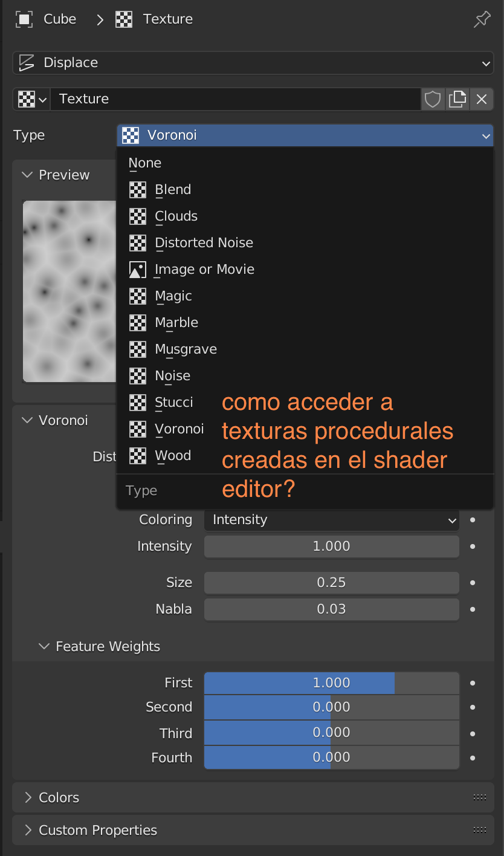504x856 pixels.
Task: Click the Custom Properties drag grip icon
Action: 480,831
